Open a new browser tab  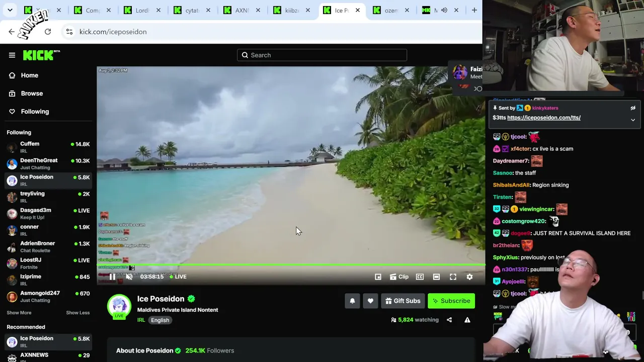[474, 10]
